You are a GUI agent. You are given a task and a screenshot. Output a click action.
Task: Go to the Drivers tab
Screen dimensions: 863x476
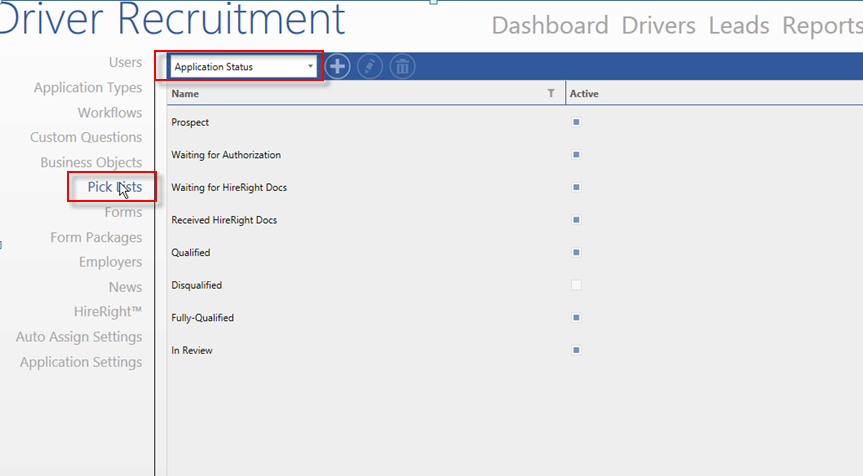[658, 25]
